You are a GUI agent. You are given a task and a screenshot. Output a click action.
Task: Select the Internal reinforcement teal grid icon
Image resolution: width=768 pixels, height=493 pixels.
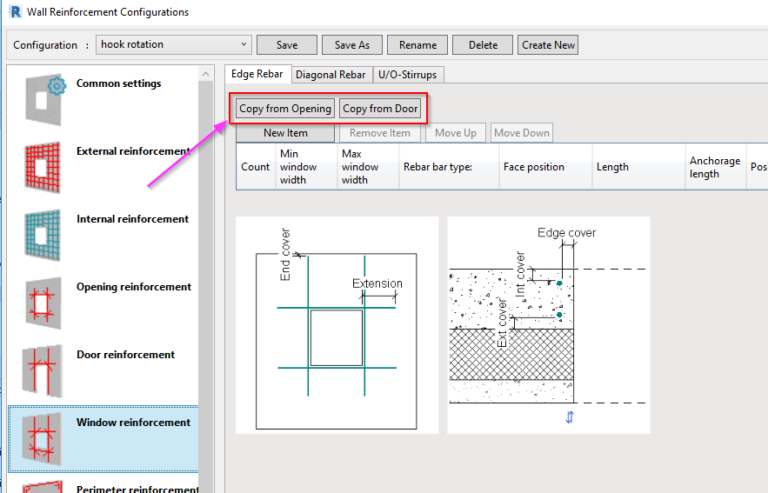point(43,235)
